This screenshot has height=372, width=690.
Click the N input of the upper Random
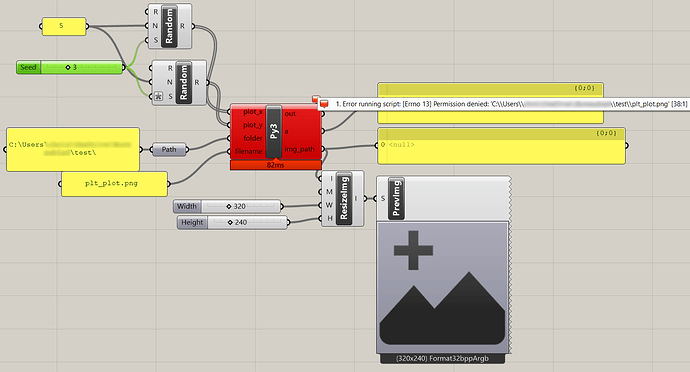155,26
